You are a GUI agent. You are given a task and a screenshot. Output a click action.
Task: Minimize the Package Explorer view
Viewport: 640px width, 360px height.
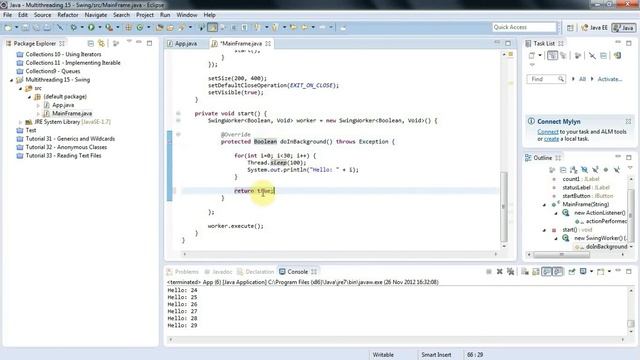(x=139, y=43)
